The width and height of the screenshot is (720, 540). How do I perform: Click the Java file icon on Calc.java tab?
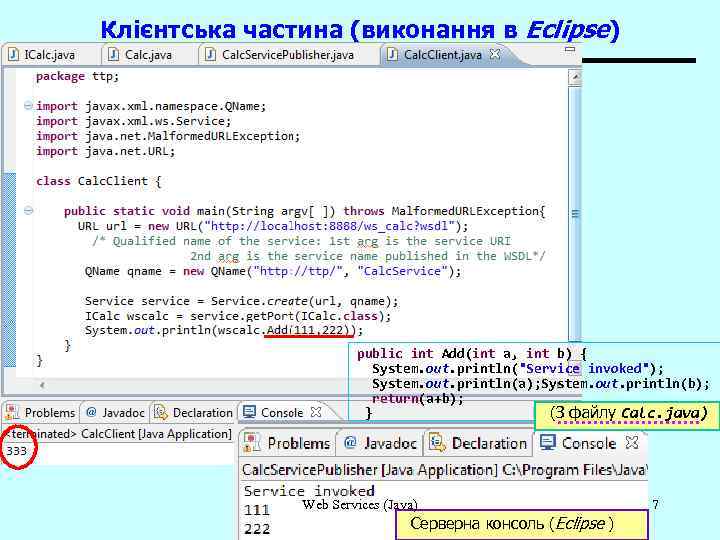pyautogui.click(x=113, y=54)
